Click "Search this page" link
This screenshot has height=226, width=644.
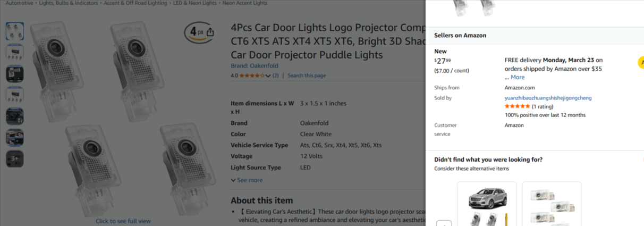pos(307,76)
